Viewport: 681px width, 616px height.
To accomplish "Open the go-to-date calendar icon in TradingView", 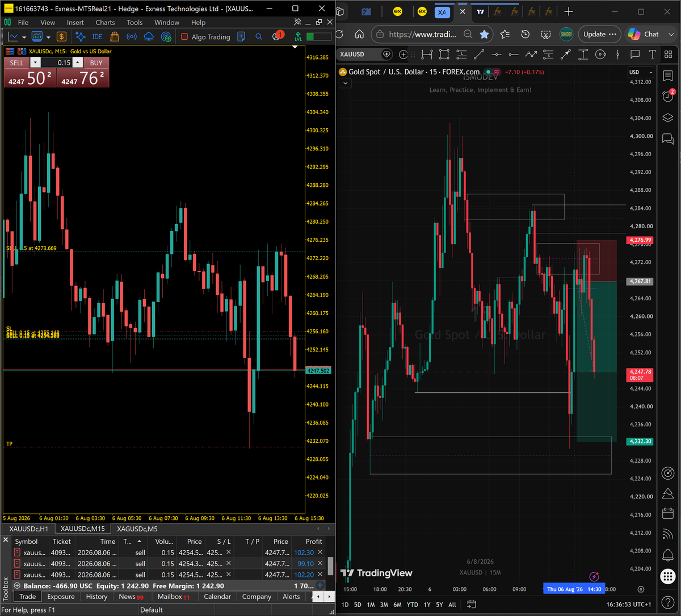I will coord(471,605).
